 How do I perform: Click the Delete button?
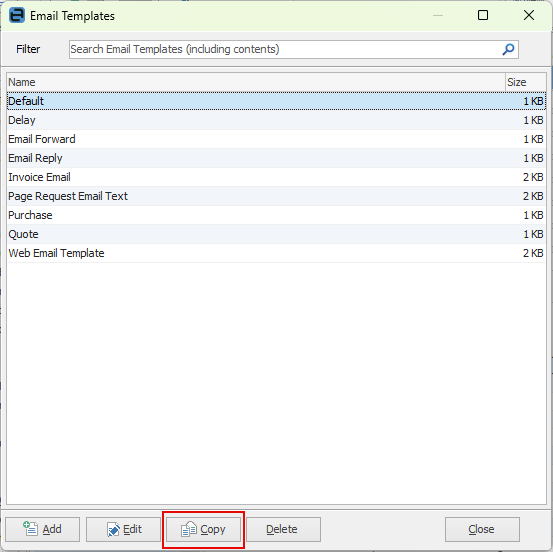[283, 529]
